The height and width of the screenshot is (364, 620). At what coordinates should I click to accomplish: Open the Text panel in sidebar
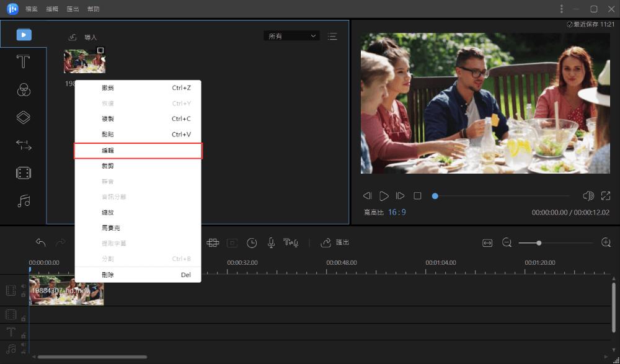23,62
